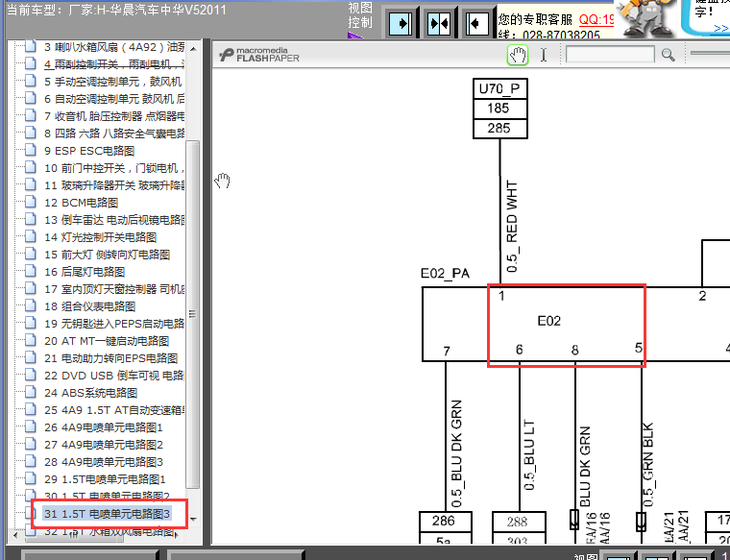Open customer service QQ link
This screenshot has width=730, height=560.
[596, 19]
